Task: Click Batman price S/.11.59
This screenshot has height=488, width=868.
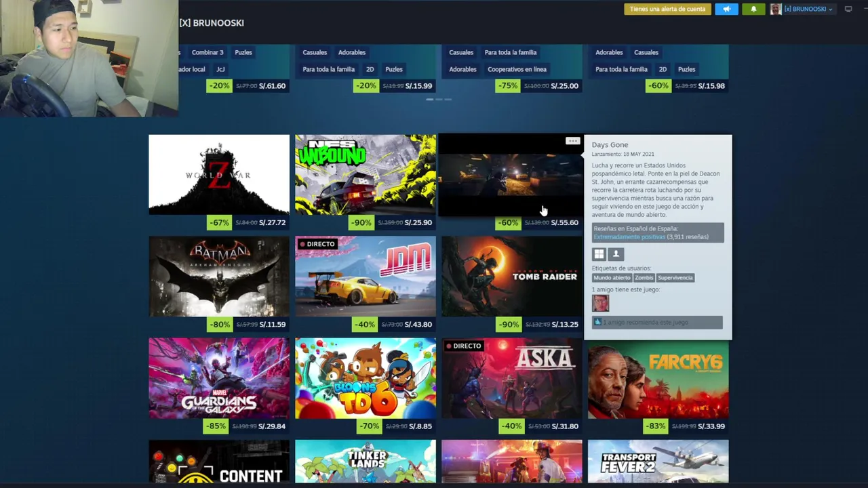Action: pos(272,324)
